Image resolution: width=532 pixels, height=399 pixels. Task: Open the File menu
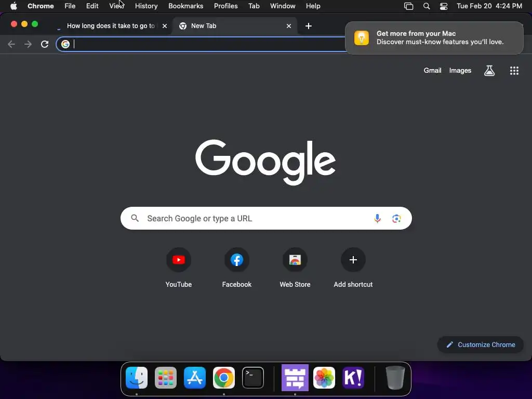(70, 6)
